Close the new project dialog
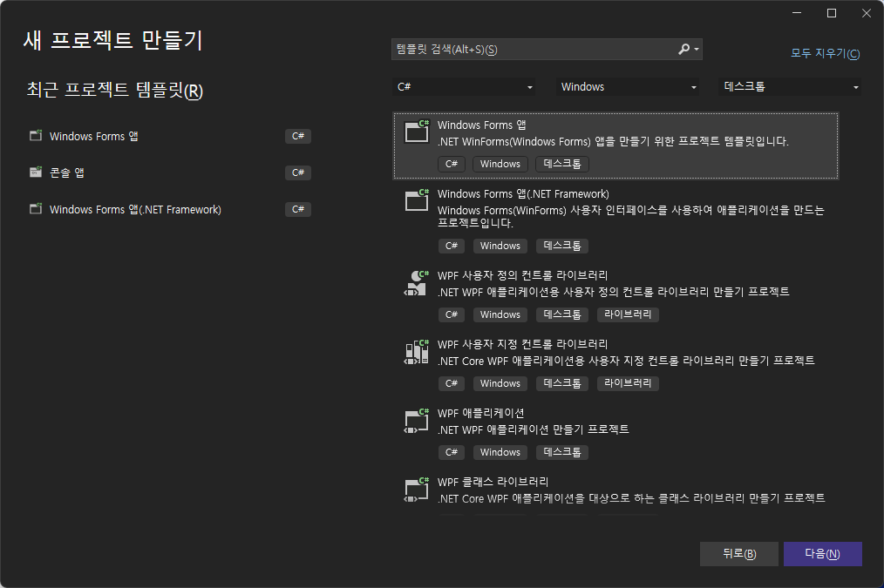The height and width of the screenshot is (588, 884). coord(867,13)
